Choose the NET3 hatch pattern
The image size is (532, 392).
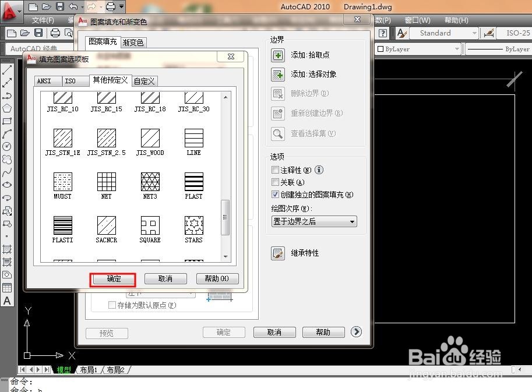(150, 186)
